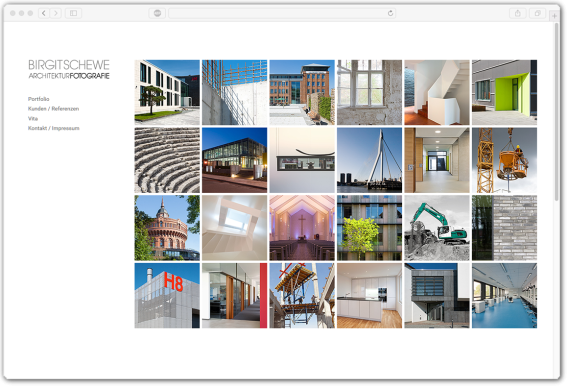Click into the browser address bar
Screen dimensions: 568x387
coord(282,13)
